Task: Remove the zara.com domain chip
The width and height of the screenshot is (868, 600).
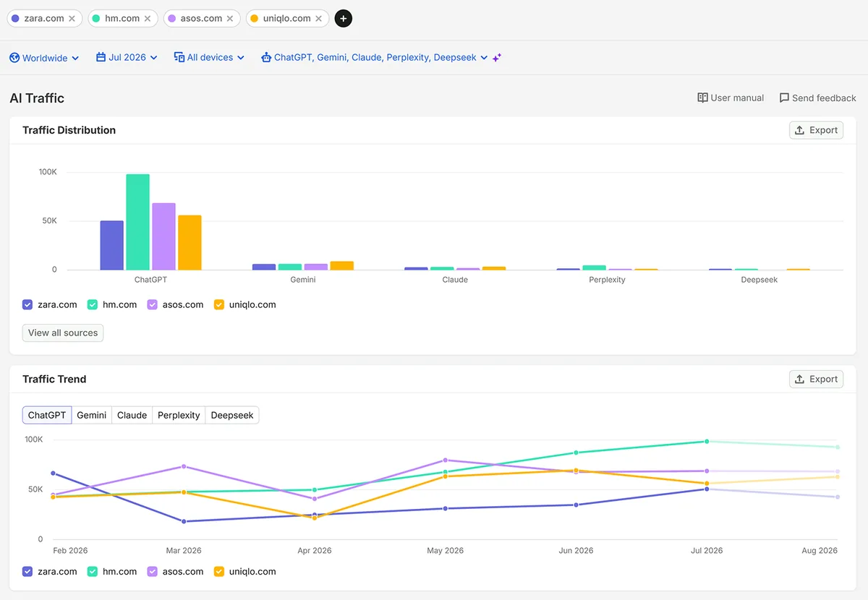Action: (72, 19)
